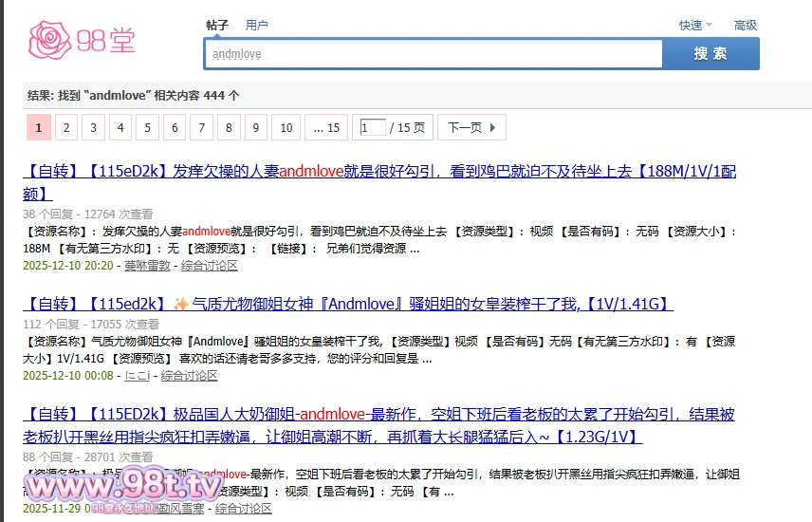Image resolution: width=812 pixels, height=522 pixels.
Task: Jump to last page via ... 15
Action: [x=325, y=127]
